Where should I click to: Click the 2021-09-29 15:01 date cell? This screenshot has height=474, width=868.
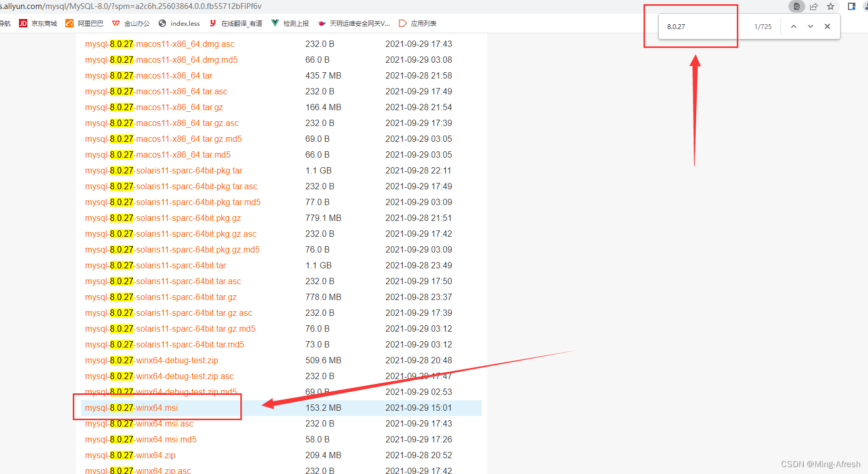418,408
